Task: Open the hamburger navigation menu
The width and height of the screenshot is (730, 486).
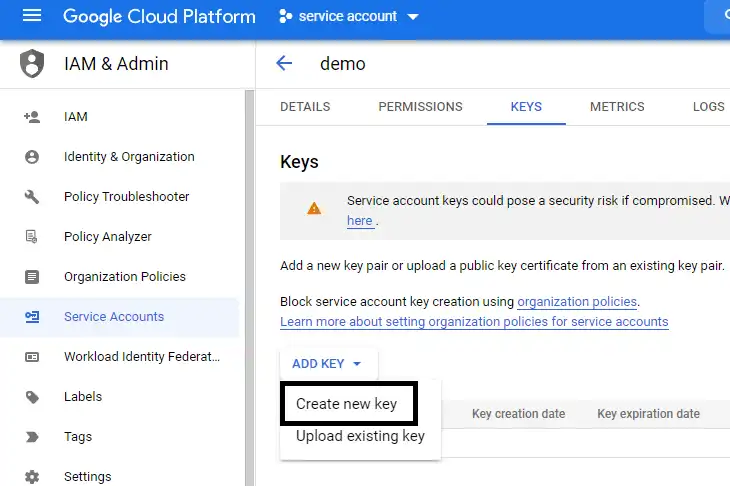Action: [32, 16]
